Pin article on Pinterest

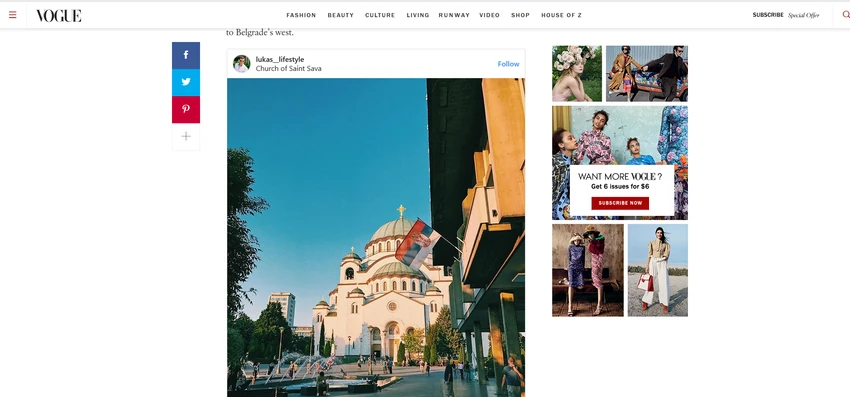tap(186, 110)
